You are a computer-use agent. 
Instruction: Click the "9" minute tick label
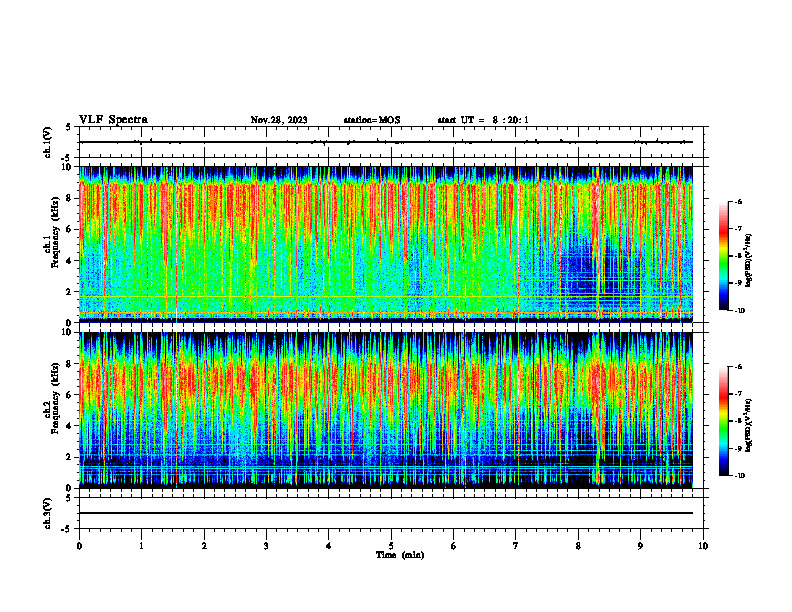(x=640, y=546)
